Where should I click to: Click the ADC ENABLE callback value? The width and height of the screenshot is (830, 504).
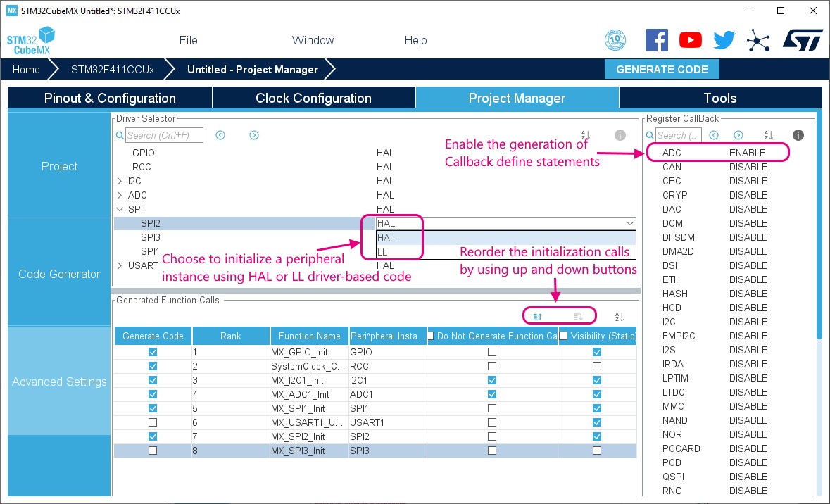coord(748,153)
